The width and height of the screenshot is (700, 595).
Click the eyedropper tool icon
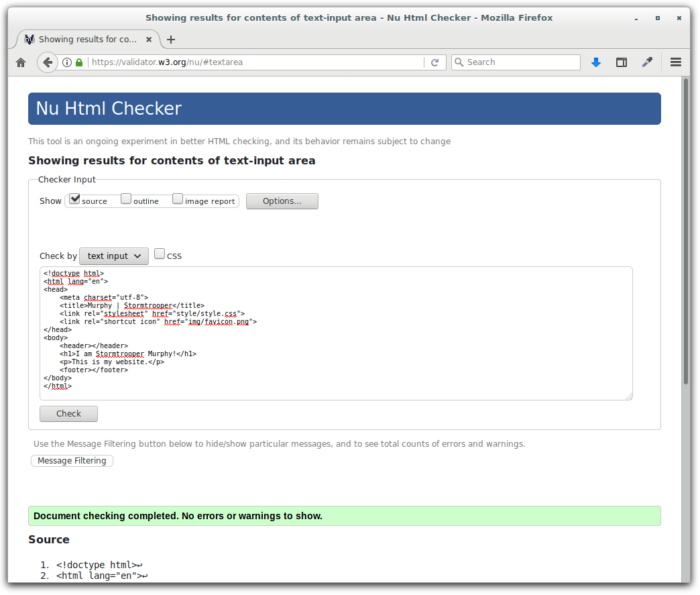[x=647, y=62]
